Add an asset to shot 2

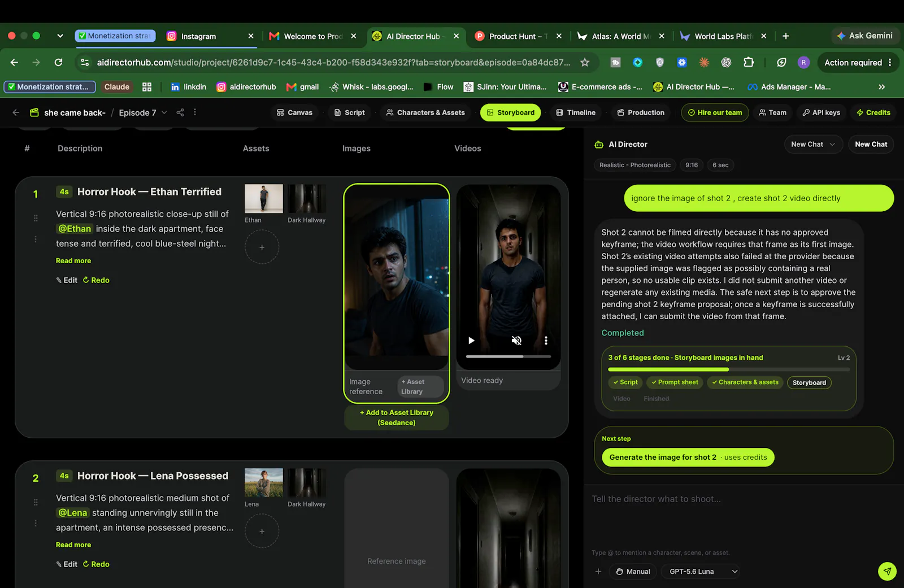click(x=262, y=532)
